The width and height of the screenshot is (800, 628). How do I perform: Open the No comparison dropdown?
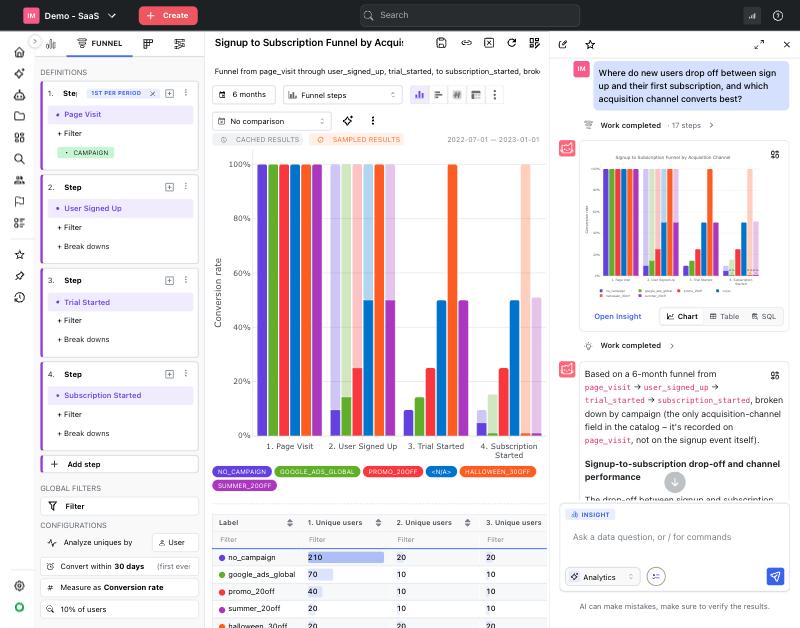tap(271, 121)
